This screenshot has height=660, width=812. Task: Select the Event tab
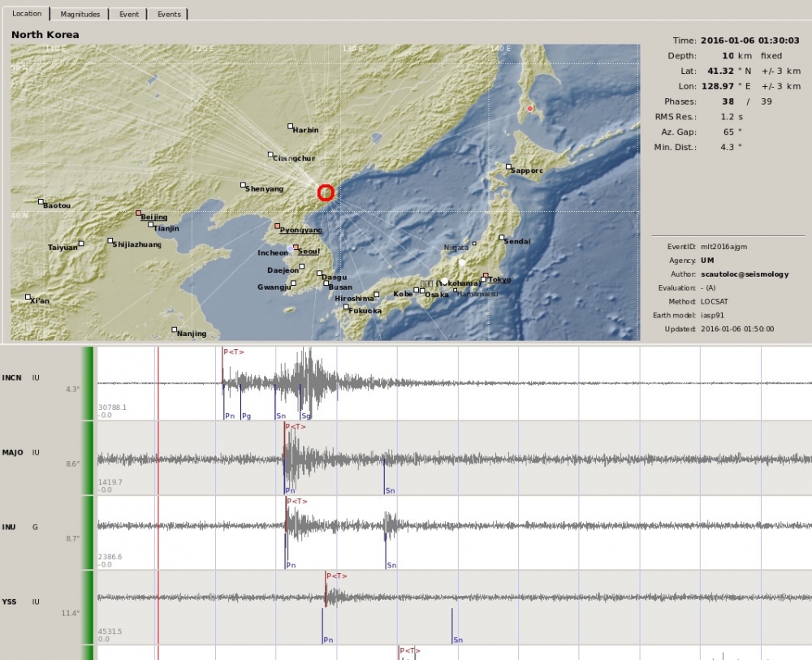[x=128, y=14]
